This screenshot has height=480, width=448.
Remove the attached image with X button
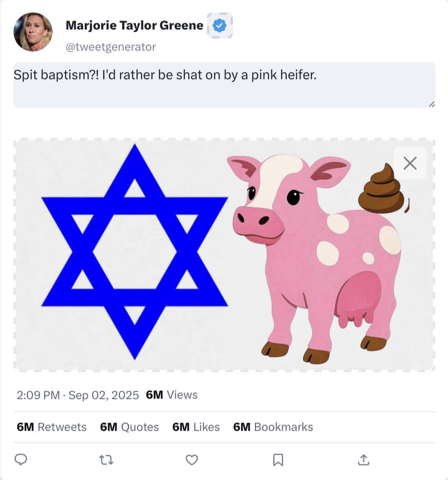(x=410, y=163)
